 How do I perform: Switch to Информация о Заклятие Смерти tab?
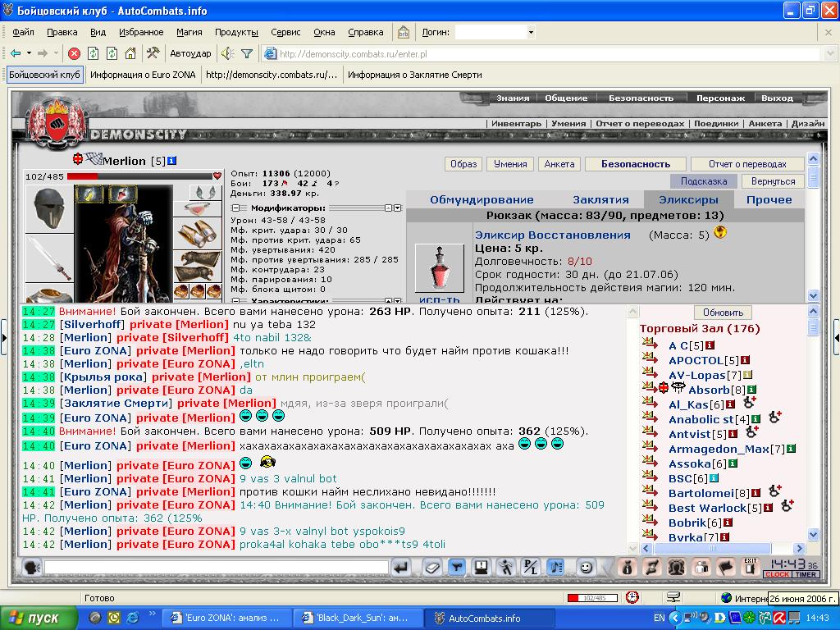414,75
